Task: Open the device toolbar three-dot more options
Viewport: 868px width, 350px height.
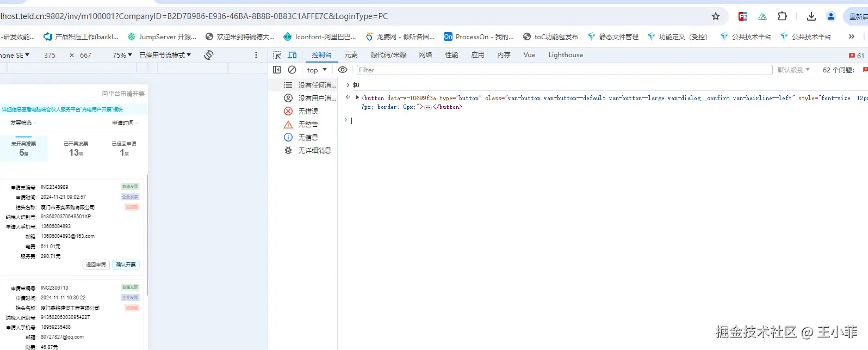Action: (x=256, y=55)
